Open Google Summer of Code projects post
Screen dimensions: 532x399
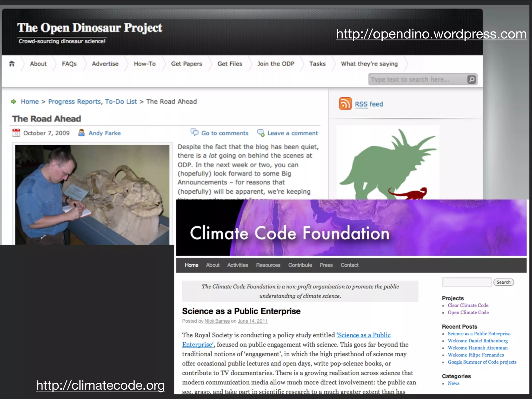(482, 362)
